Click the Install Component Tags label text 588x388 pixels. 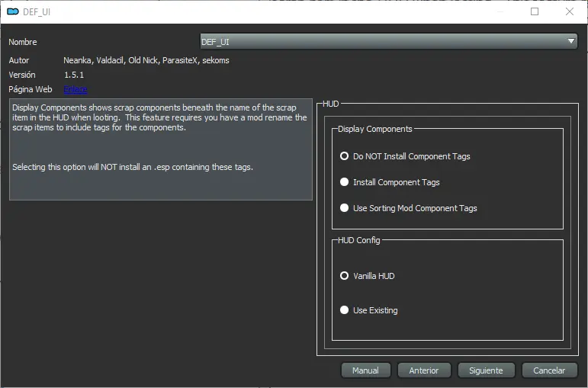(x=397, y=182)
